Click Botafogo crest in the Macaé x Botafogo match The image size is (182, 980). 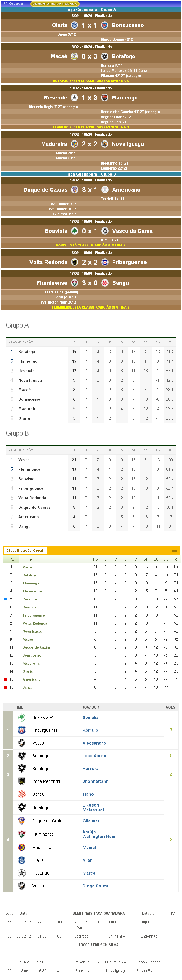105,56
